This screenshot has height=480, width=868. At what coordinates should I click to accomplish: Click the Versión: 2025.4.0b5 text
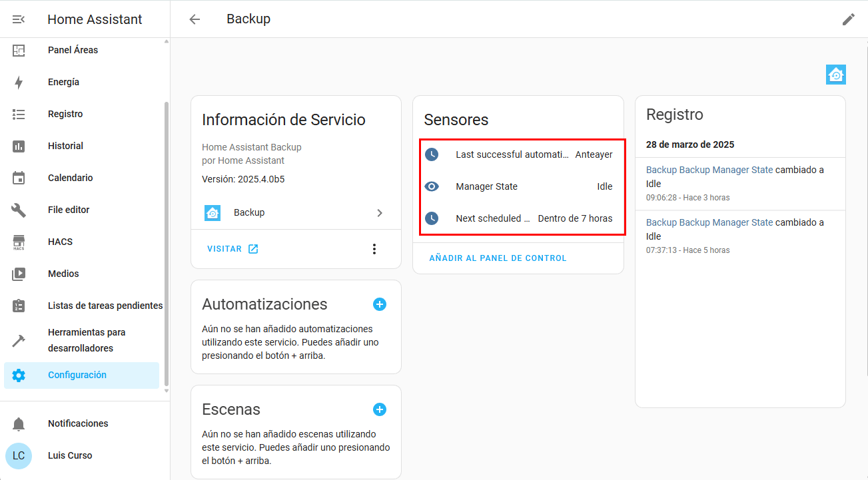(243, 179)
